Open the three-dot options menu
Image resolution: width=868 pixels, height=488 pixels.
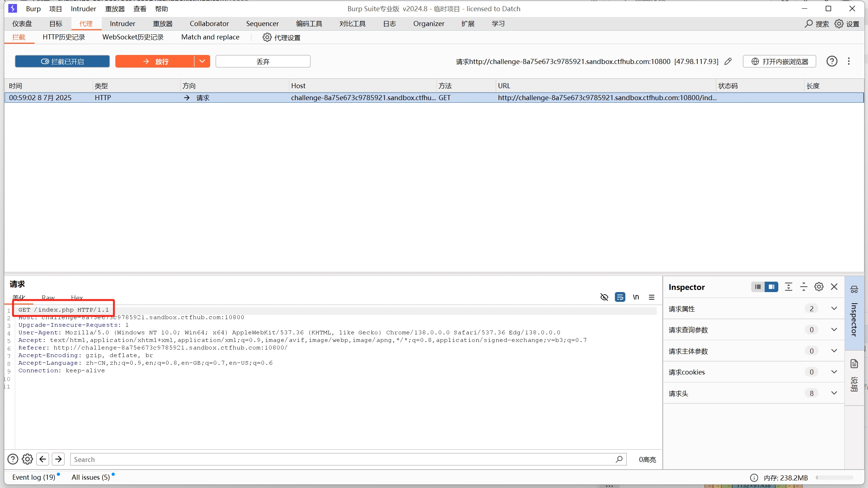tap(848, 61)
